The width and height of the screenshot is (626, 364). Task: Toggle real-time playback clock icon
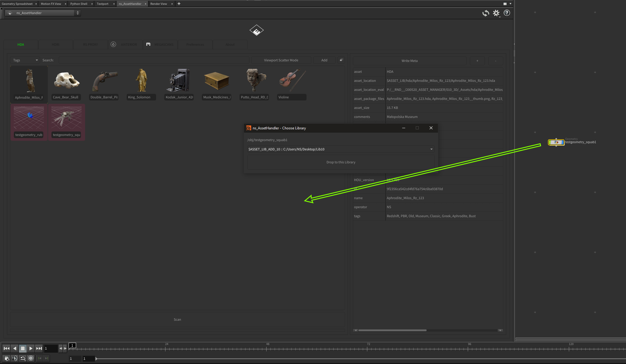[x=31, y=358]
